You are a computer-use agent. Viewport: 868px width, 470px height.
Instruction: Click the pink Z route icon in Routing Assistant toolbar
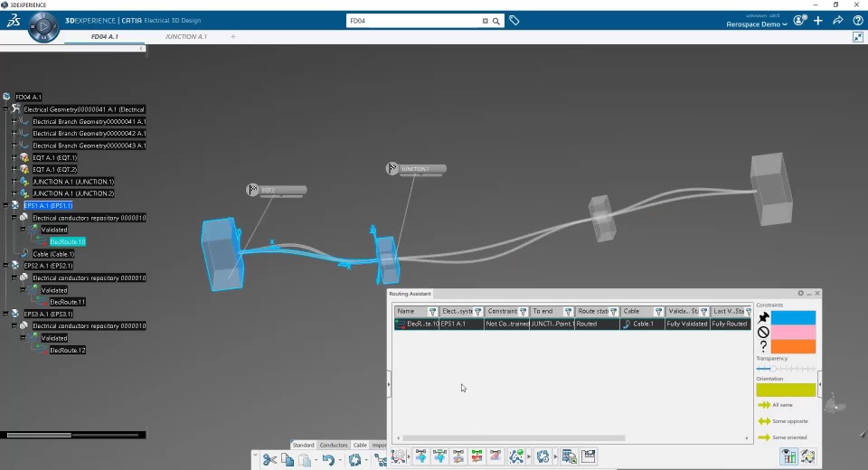point(495,456)
